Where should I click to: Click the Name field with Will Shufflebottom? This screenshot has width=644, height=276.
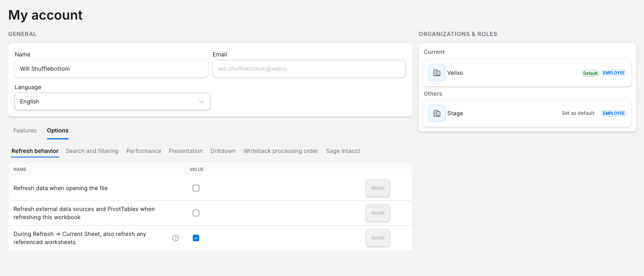(111, 69)
